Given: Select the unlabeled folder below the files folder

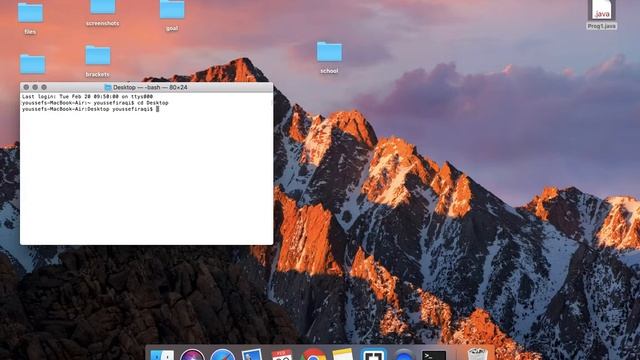Looking at the screenshot, I should click(32, 64).
